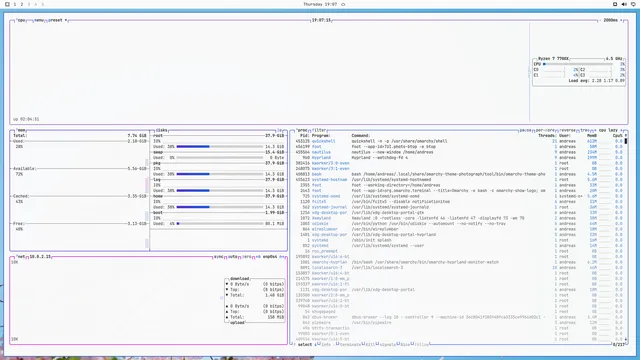Screen dimensions: 640x360
Task: Select the fcitx5 process row
Action: [x=459, y=202]
